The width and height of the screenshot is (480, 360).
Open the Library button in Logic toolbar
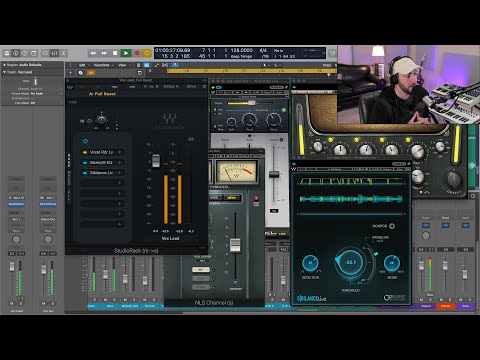pyautogui.click(x=7, y=53)
